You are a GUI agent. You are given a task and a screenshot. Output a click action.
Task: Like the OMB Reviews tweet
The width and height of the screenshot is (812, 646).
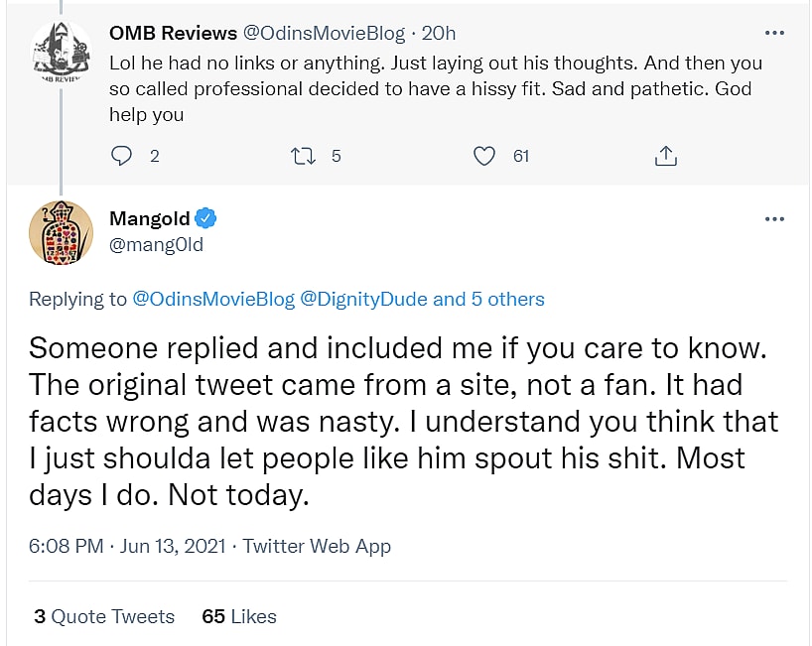483,156
